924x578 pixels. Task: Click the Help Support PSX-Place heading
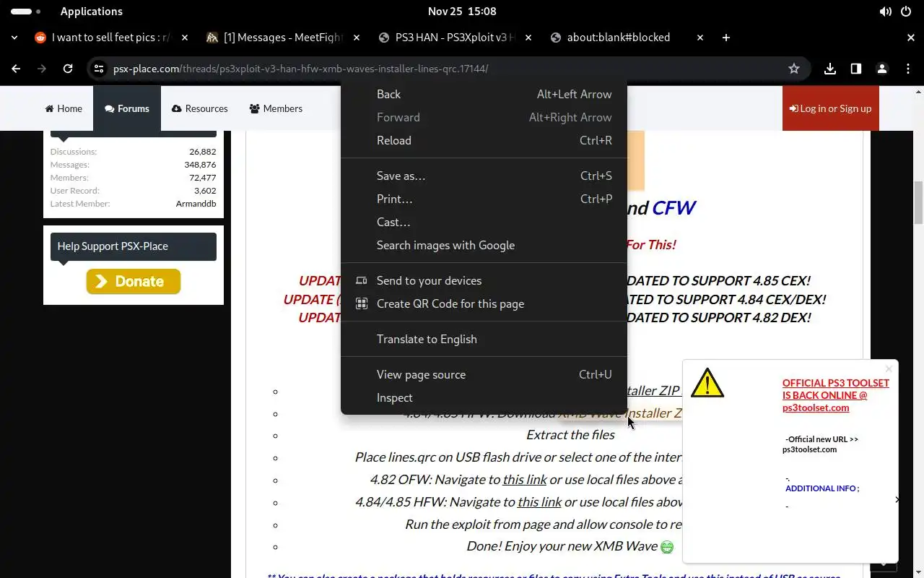point(133,246)
